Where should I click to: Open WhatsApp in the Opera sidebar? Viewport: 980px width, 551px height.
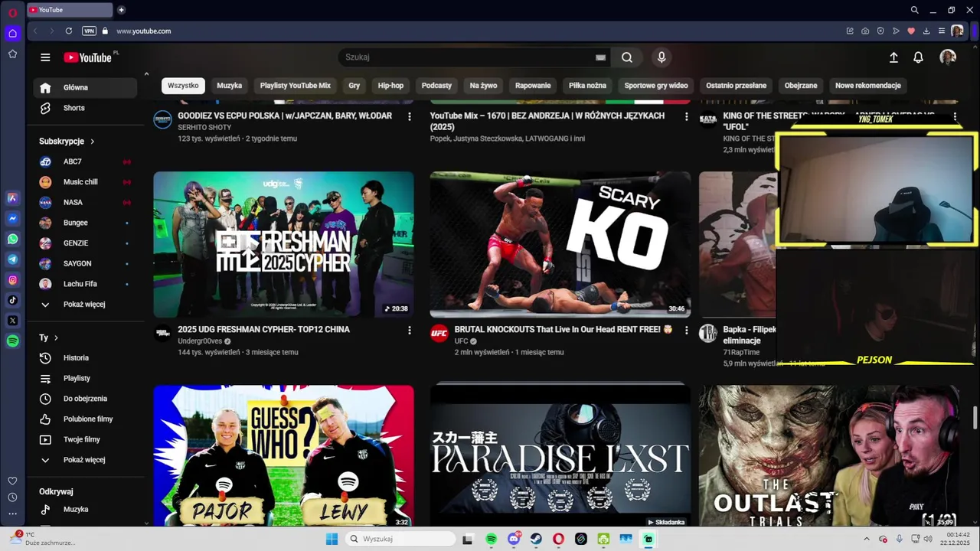point(12,239)
